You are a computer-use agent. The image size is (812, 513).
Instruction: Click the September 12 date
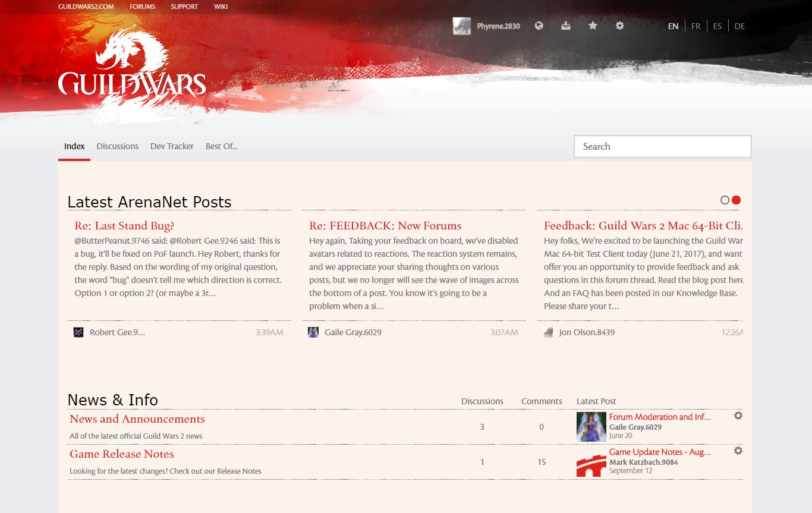click(631, 471)
